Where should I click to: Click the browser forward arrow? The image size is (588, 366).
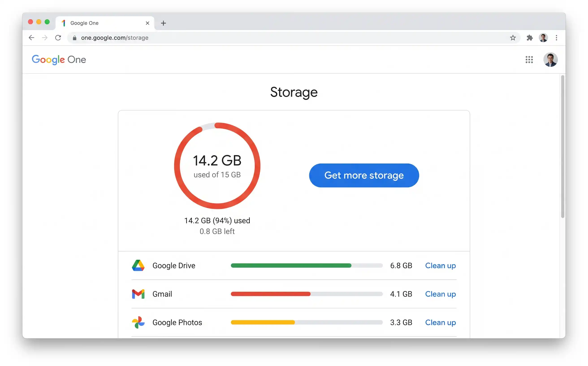click(x=45, y=38)
